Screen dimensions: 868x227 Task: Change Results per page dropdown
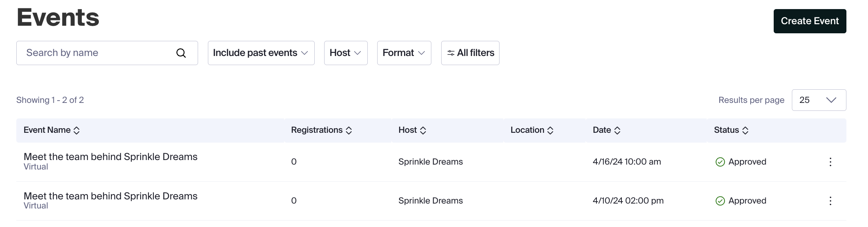click(x=818, y=100)
